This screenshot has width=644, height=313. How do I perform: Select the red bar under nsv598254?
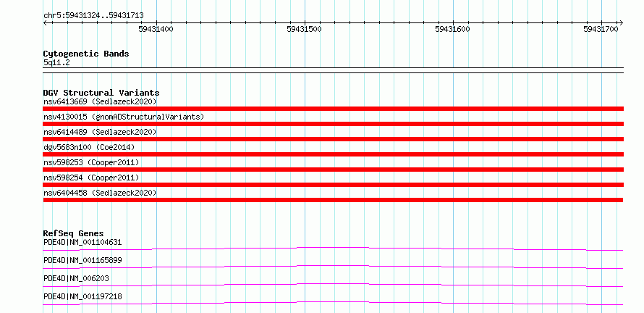pos(333,185)
